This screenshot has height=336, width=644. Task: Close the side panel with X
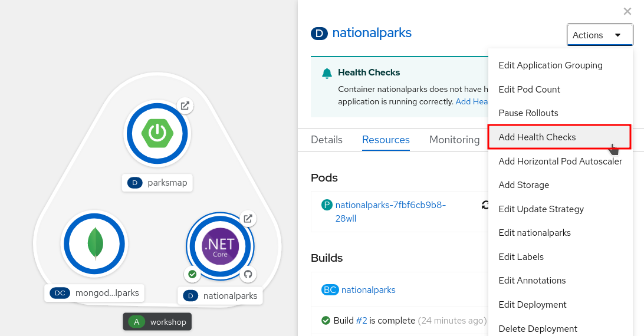click(627, 11)
